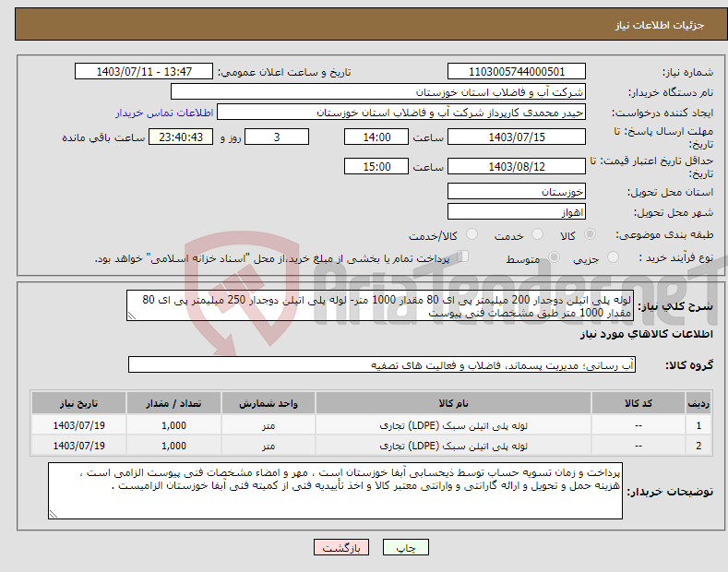Click the چاپ print button

point(405,547)
